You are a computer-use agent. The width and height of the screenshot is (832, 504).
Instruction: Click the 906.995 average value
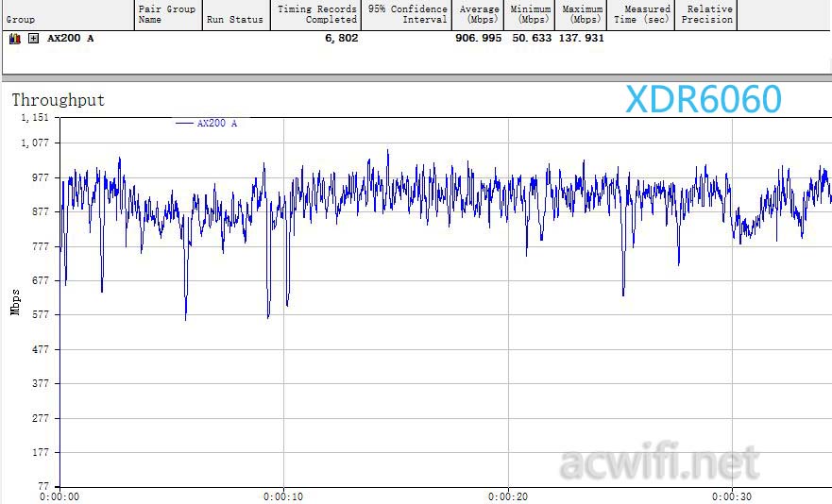[x=478, y=38]
